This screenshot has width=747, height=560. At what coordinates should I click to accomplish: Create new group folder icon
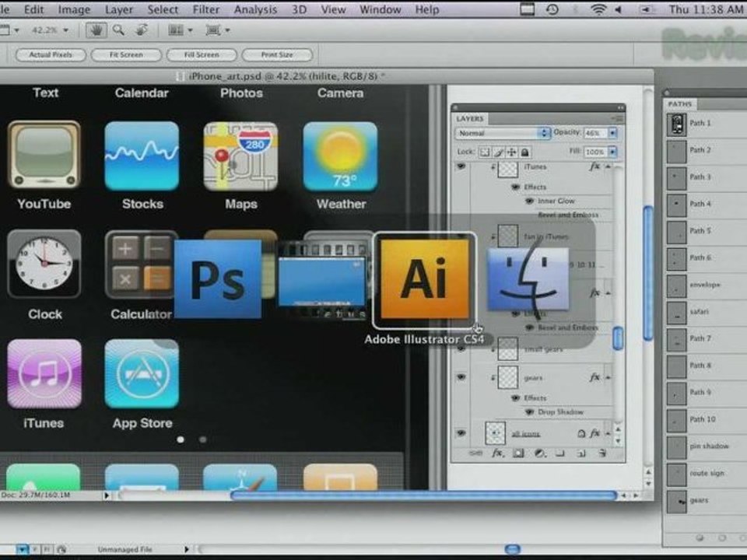pyautogui.click(x=560, y=453)
